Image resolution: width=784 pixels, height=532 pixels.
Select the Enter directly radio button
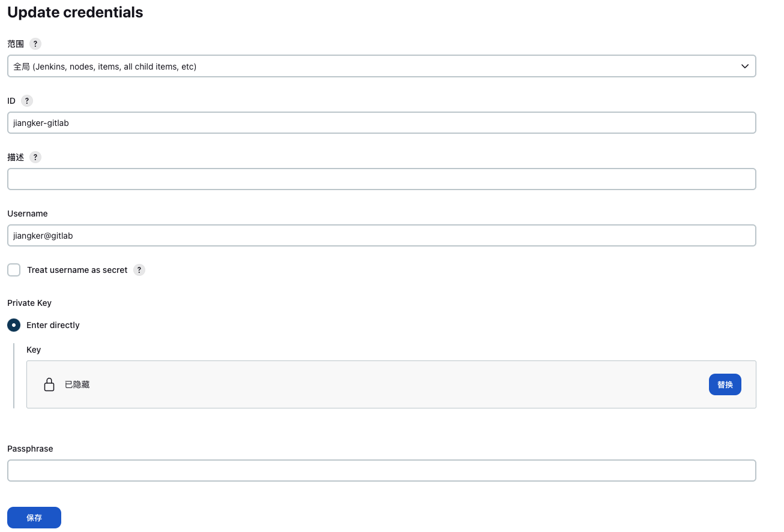click(14, 325)
